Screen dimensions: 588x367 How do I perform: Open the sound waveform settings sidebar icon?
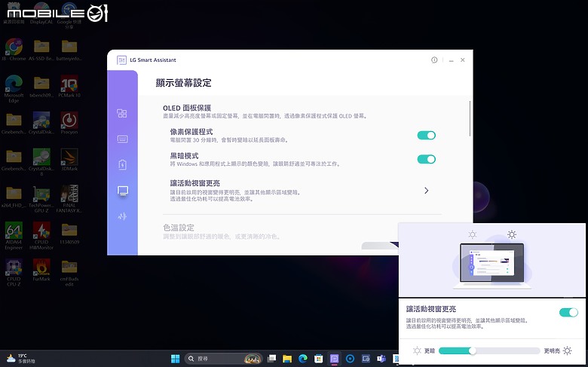122,217
